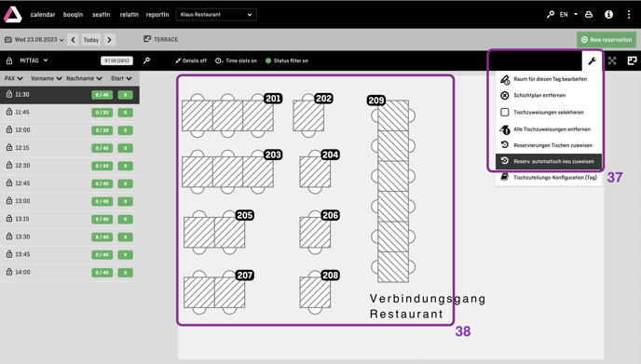Click the aleno logo icon
The image size is (641, 364).
coord(13,15)
